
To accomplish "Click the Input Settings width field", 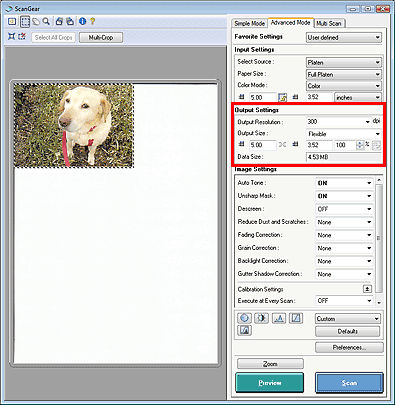I will coord(262,97).
